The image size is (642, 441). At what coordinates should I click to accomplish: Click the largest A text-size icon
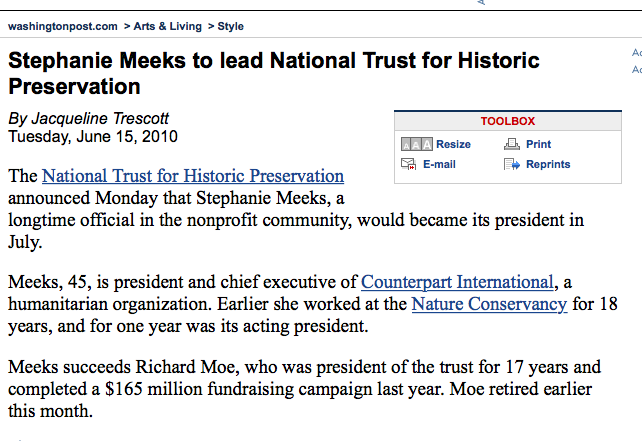425,145
